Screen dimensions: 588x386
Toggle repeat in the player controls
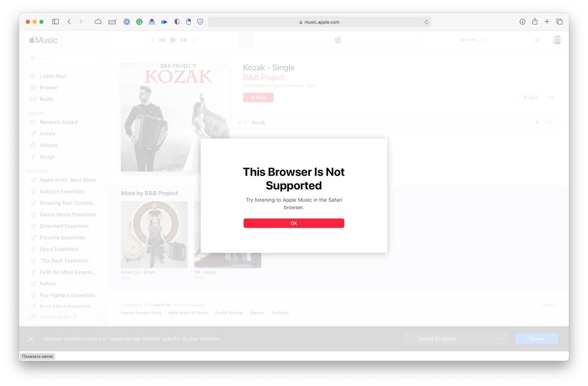coord(194,40)
